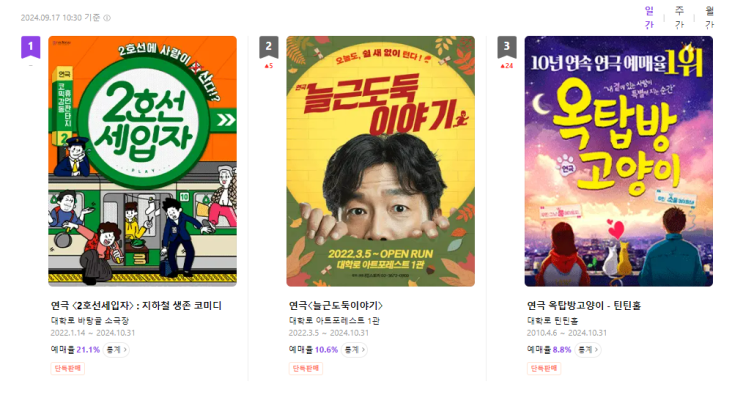Switch to the 주간 weekly ranking tab
Screen dimensions: 743x406
(680, 18)
